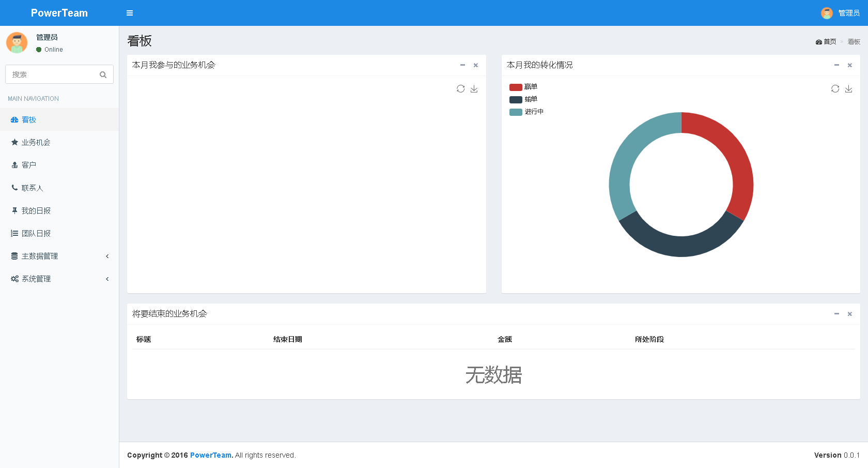The width and height of the screenshot is (868, 468).
Task: Click the 所处阶段 column header
Action: [649, 339]
